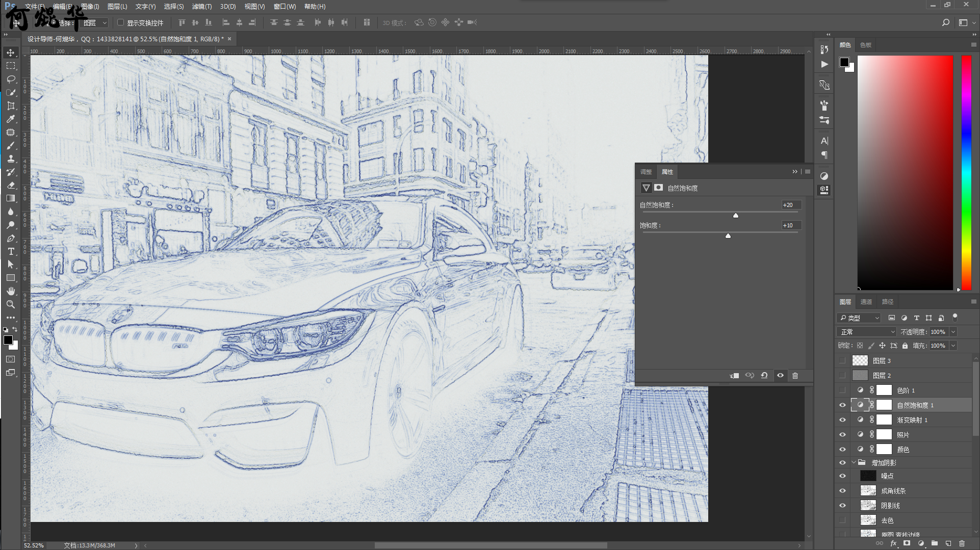
Task: Select the Zoom tool
Action: pos(11,304)
